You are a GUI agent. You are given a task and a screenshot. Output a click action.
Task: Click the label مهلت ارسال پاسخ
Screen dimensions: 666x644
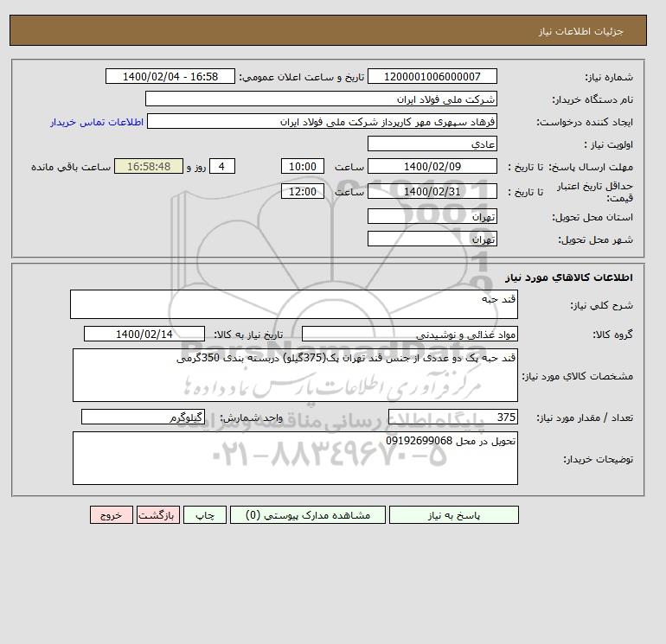click(x=591, y=167)
